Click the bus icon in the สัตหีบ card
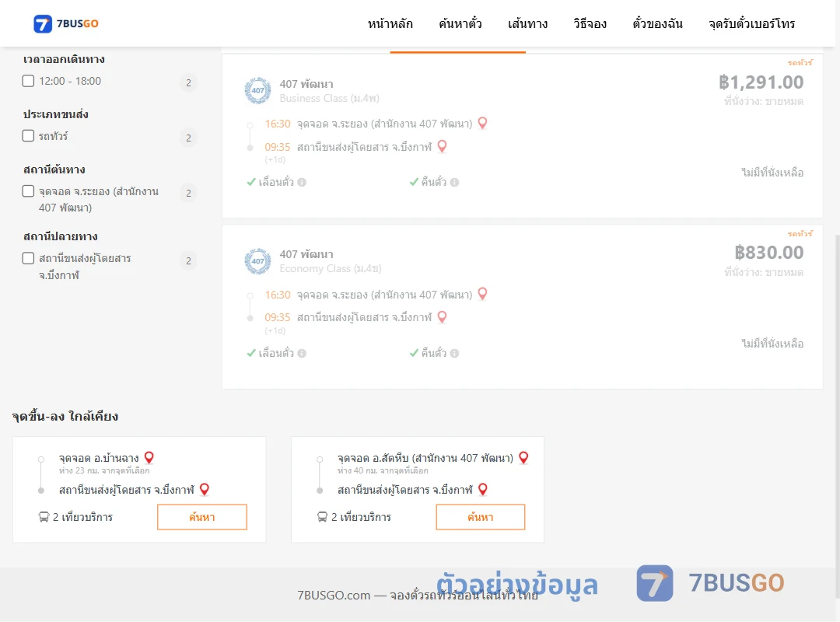This screenshot has height=622, width=840. pyautogui.click(x=322, y=517)
